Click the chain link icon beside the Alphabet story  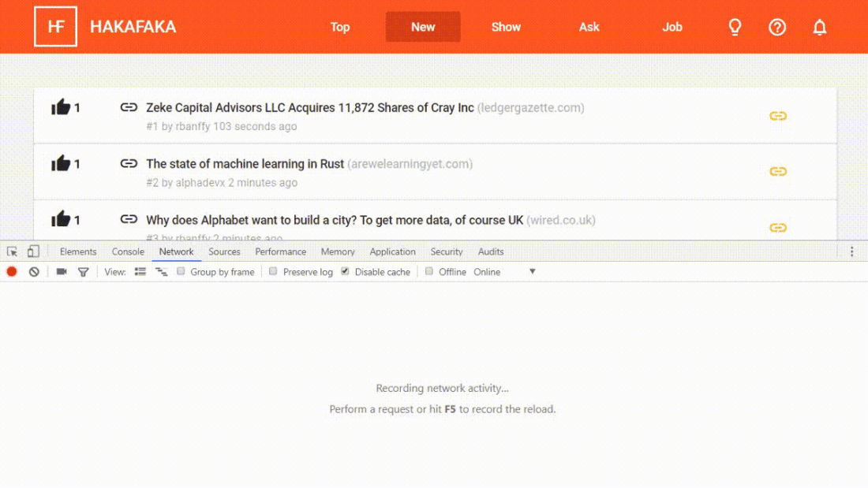click(129, 220)
